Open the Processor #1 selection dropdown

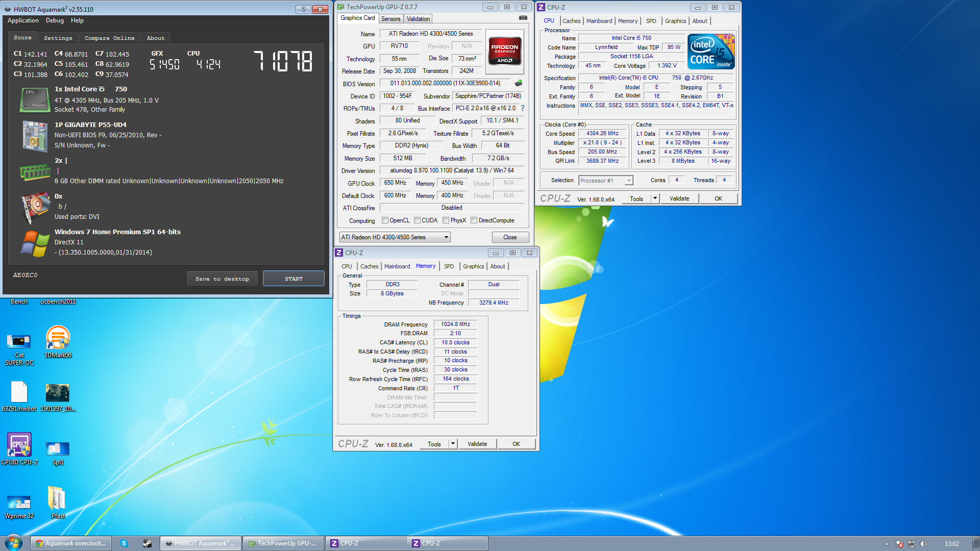click(605, 181)
